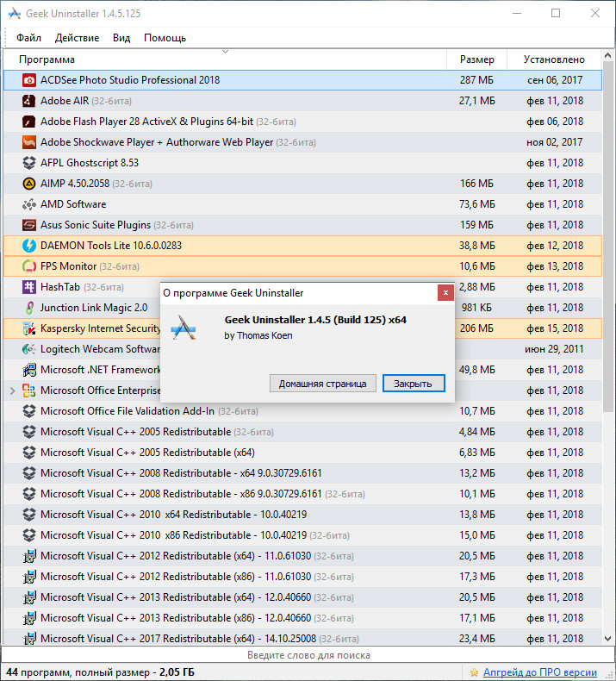Viewport: 616px width, 681px height.
Task: Select Visual C++ 2008 x86 9.0.30729.6161 row
Action: (x=303, y=494)
